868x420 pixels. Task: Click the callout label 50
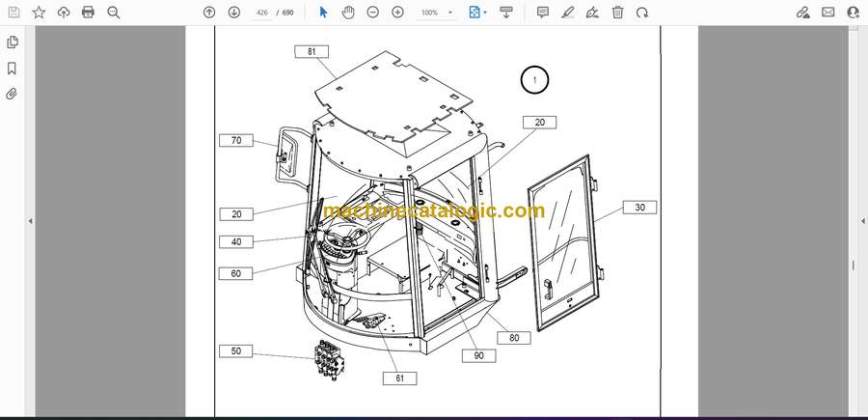click(x=236, y=351)
